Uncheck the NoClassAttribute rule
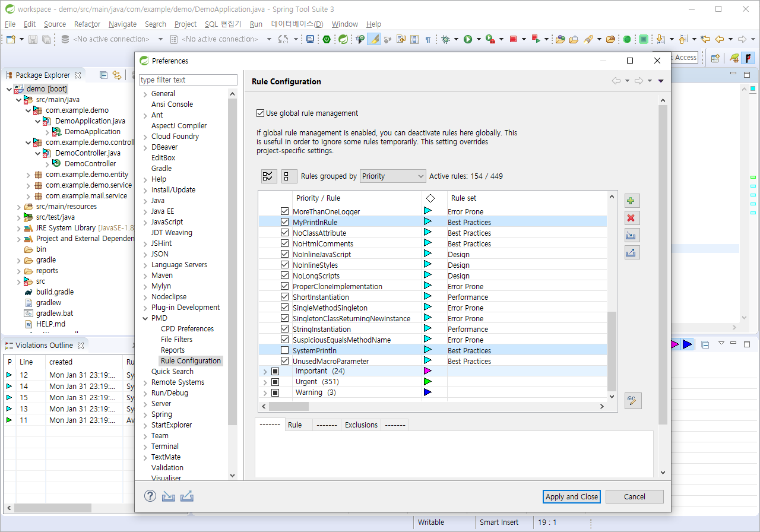 point(284,233)
